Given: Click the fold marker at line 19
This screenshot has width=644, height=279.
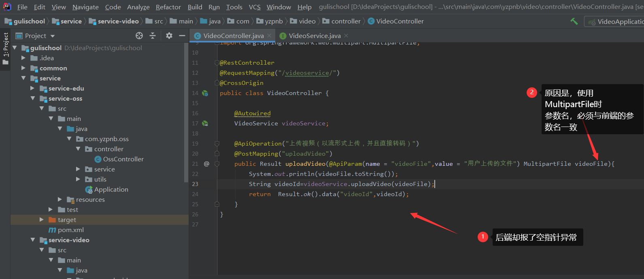Looking at the screenshot, I should point(217,144).
